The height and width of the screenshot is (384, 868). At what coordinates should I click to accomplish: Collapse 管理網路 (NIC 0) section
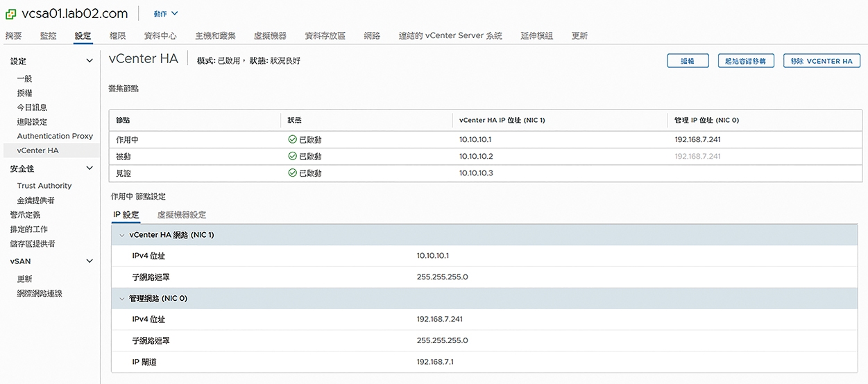[122, 298]
